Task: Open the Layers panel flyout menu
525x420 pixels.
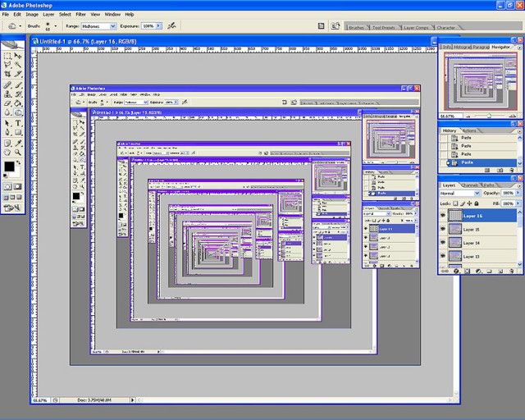Action: [x=519, y=185]
